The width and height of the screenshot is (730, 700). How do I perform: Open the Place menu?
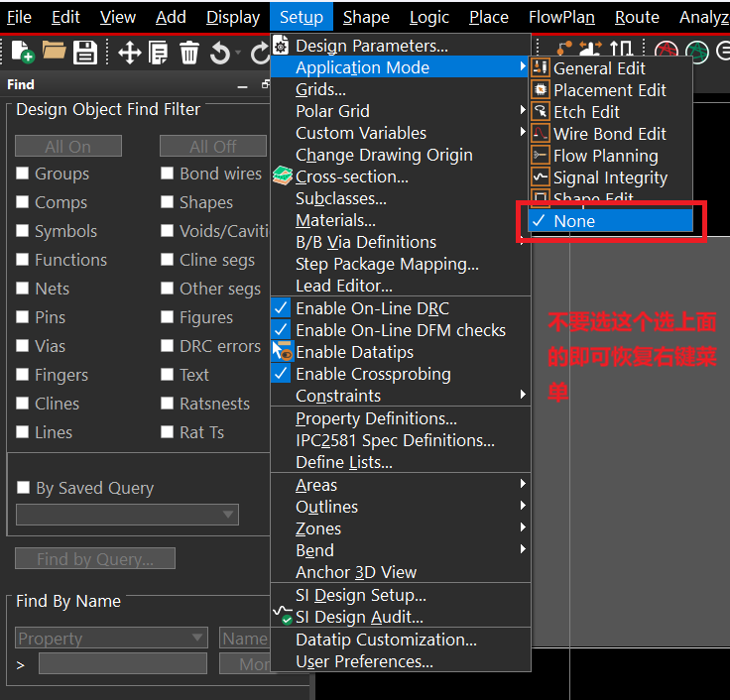[x=488, y=17]
